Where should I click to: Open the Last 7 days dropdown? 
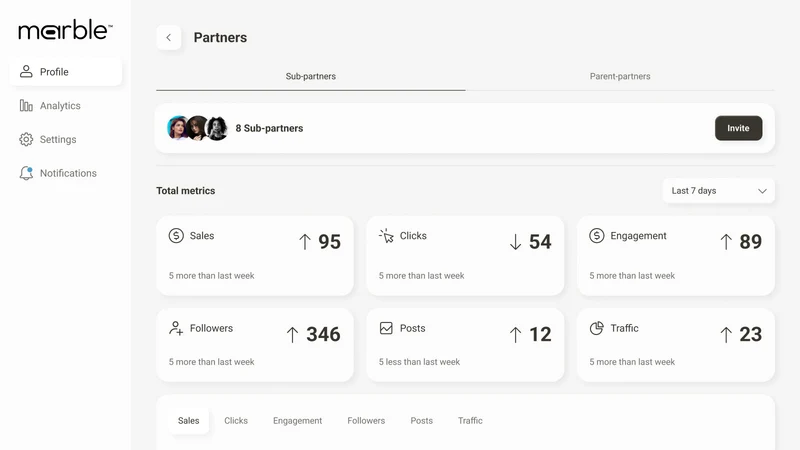tap(718, 191)
